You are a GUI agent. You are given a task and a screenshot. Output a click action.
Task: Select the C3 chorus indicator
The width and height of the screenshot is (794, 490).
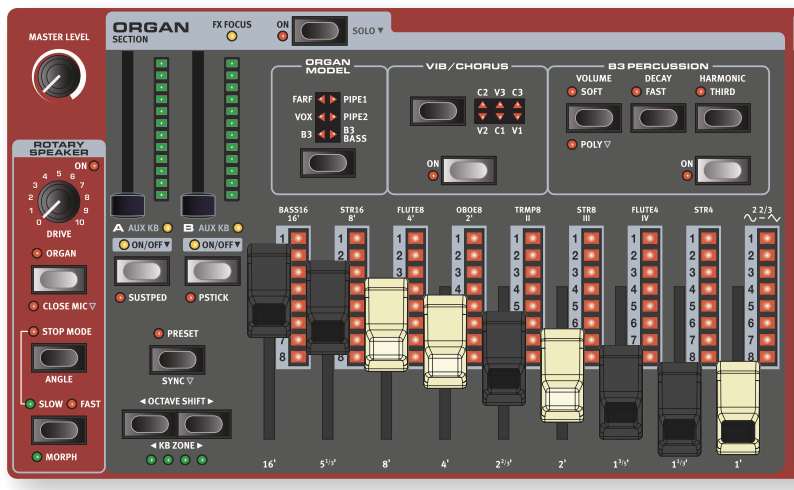(517, 105)
